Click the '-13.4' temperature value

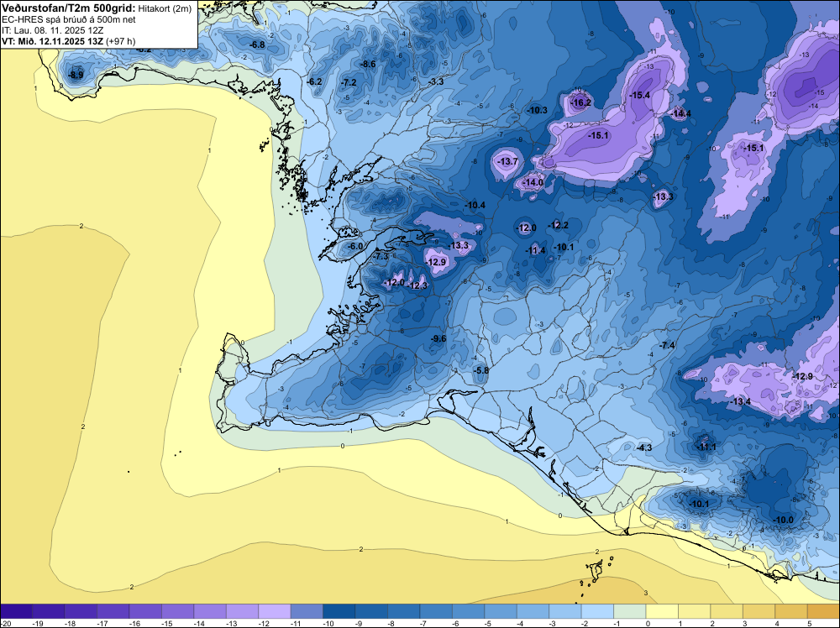pyautogui.click(x=740, y=401)
